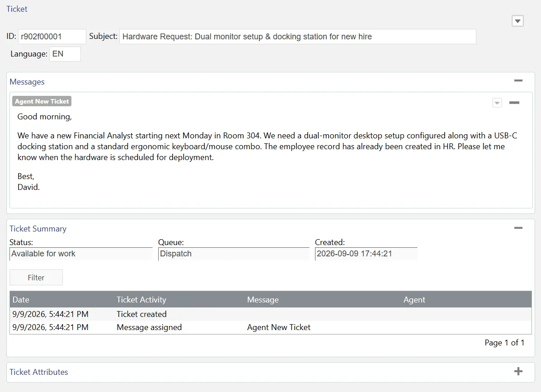The image size is (541, 392).
Task: Click the Status field Available for work
Action: pyautogui.click(x=81, y=254)
